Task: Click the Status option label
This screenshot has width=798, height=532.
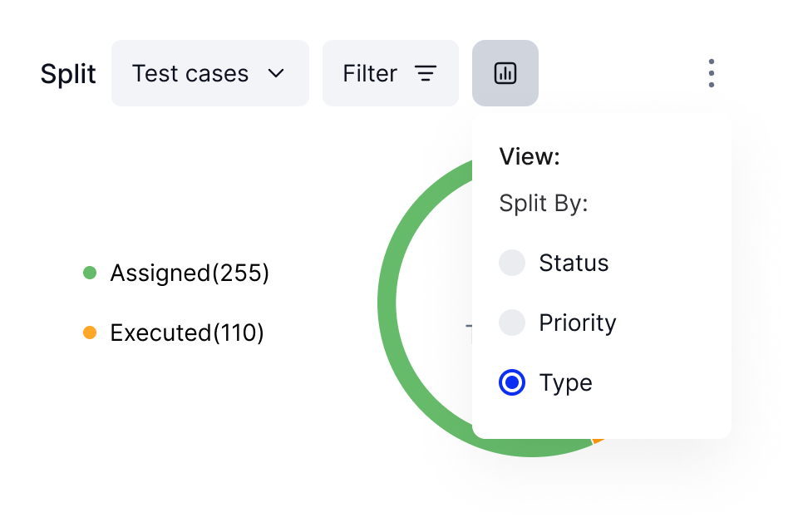Action: coord(574,264)
